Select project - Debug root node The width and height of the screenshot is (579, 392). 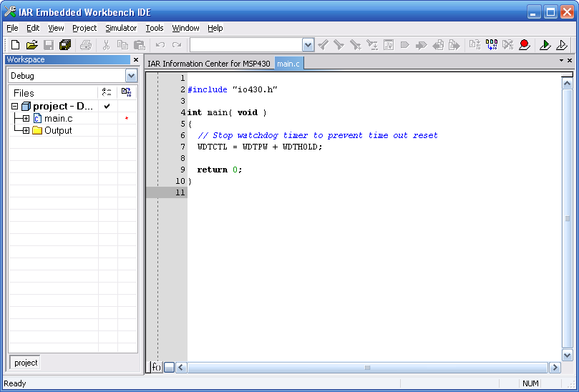pyautogui.click(x=63, y=107)
